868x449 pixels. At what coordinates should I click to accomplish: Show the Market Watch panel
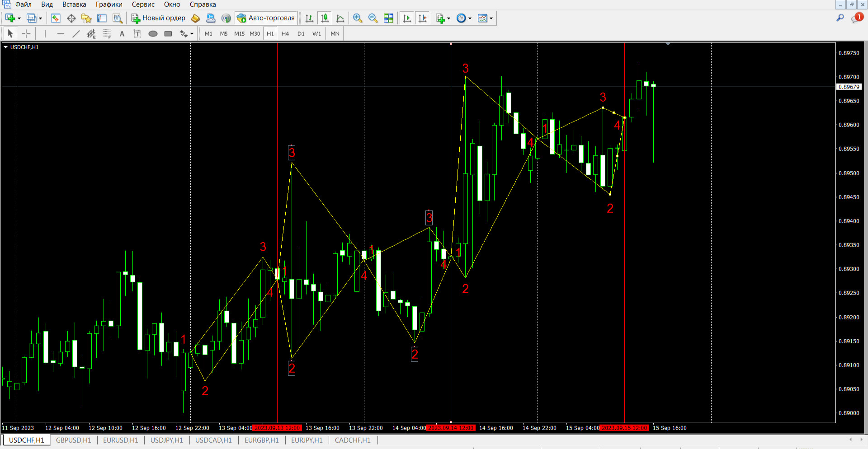coord(56,18)
